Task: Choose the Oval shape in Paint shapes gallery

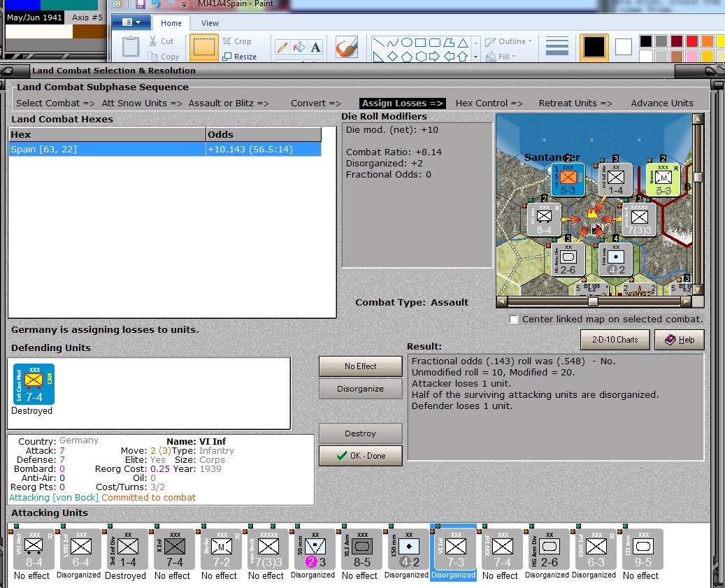Action: (406, 43)
